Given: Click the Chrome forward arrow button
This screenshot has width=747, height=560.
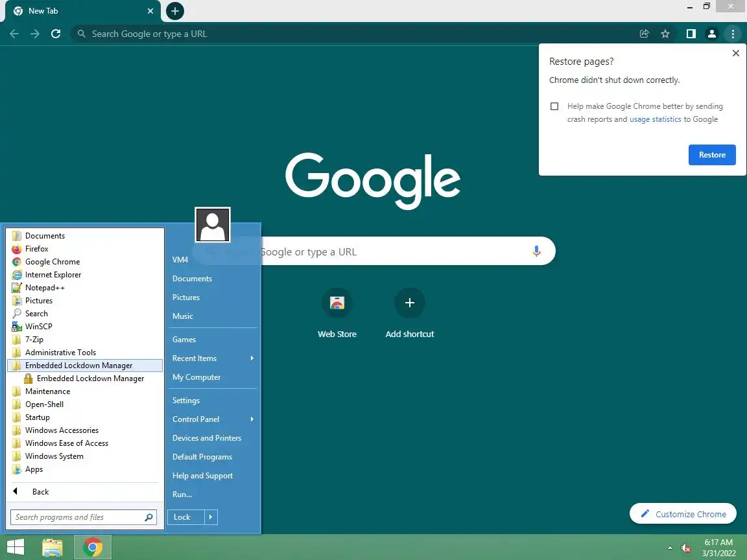Looking at the screenshot, I should (x=35, y=34).
